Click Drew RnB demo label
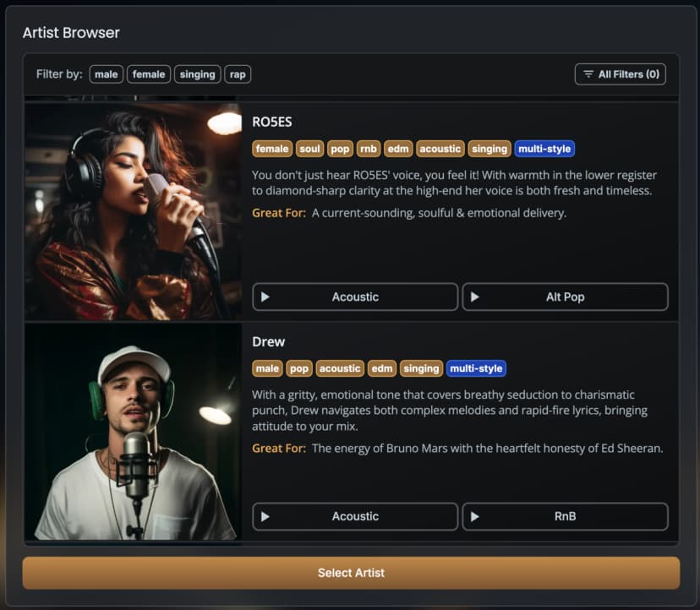Image resolution: width=700 pixels, height=610 pixels. (x=566, y=516)
